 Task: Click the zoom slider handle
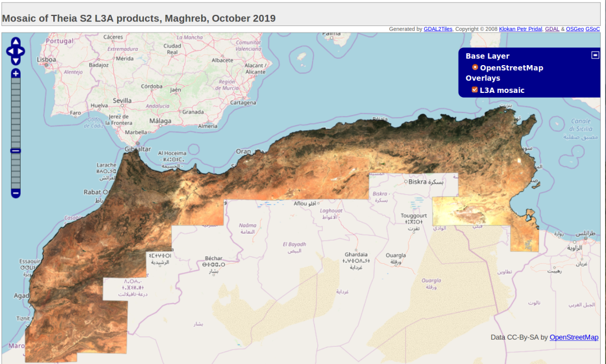15,151
